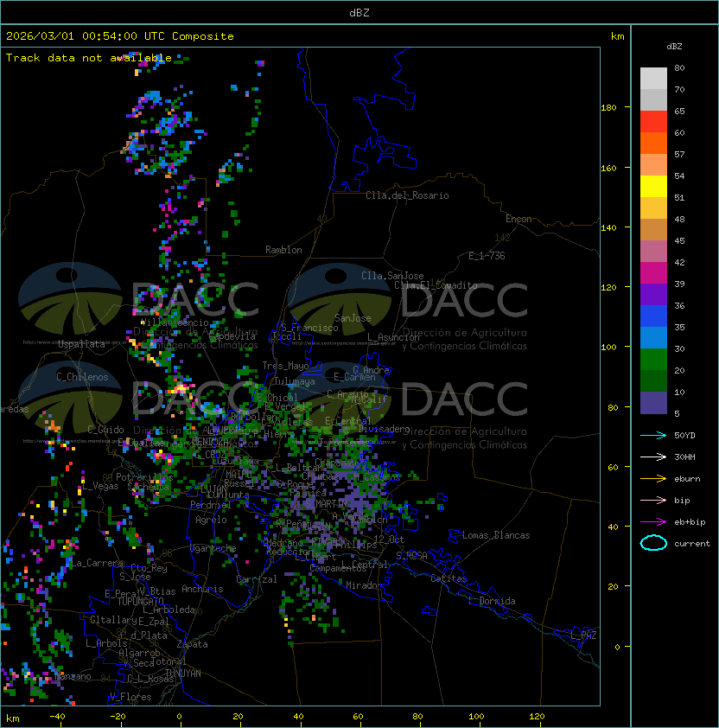This screenshot has height=728, width=719.
Task: Click the 'Agrelo' map label
Action: coord(211,520)
